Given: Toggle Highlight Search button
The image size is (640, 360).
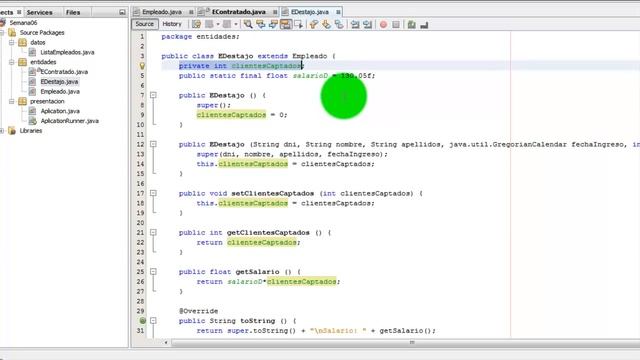Looking at the screenshot, I should click(286, 24).
